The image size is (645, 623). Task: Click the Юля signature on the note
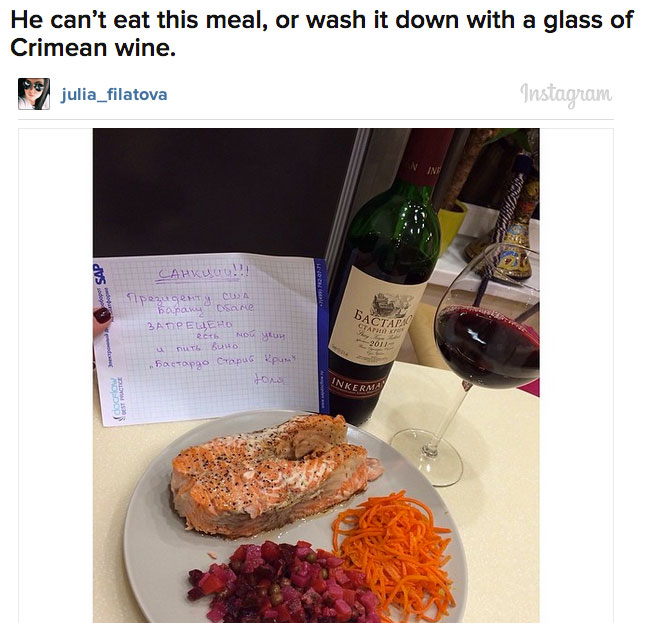coord(269,379)
